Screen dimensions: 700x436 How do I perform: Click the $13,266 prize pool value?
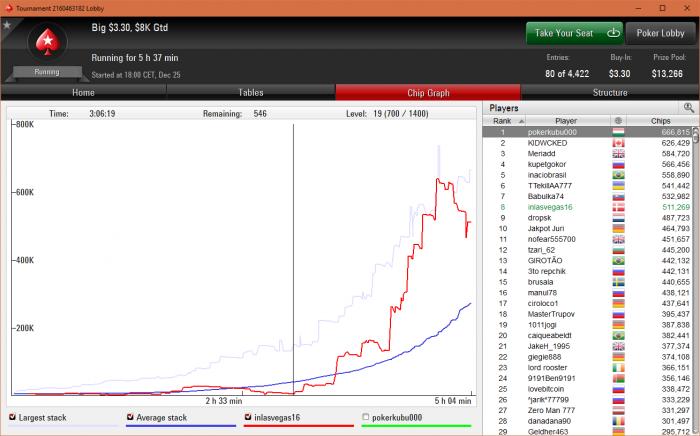(667, 74)
